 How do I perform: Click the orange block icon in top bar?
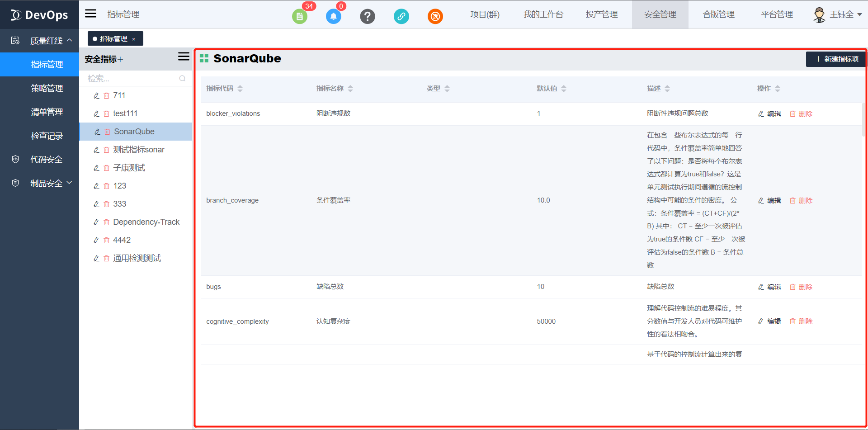[435, 16]
